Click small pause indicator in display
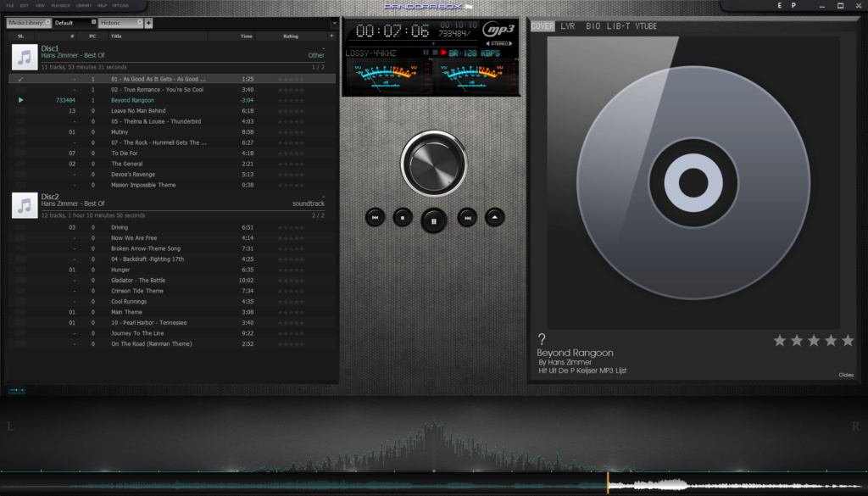 [426, 53]
